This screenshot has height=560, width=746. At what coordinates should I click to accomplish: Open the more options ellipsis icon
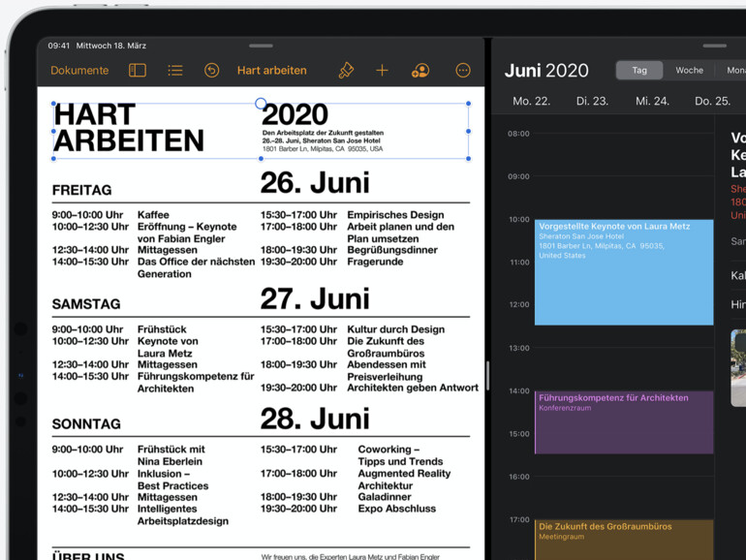(463, 71)
